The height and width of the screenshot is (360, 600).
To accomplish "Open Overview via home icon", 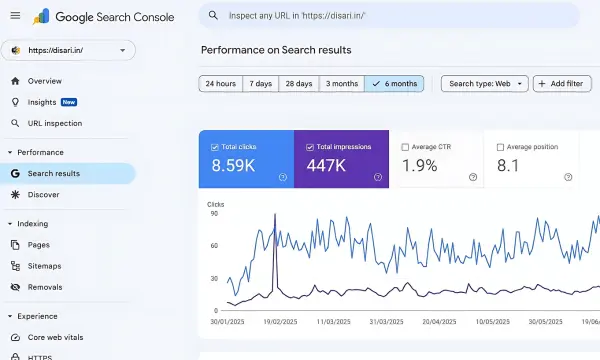I will coord(15,81).
